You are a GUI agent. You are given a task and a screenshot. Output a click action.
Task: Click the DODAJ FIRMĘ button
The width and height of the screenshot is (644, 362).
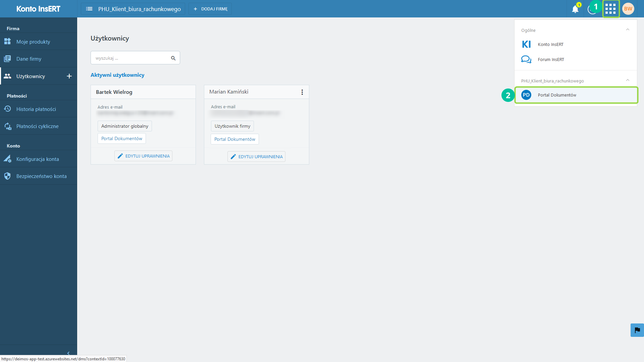click(210, 9)
